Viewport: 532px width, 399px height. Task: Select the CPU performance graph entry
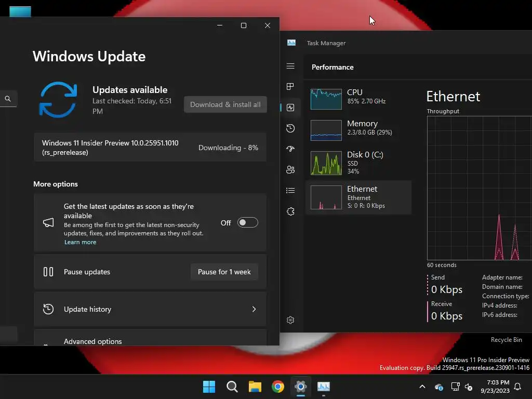[x=358, y=98]
